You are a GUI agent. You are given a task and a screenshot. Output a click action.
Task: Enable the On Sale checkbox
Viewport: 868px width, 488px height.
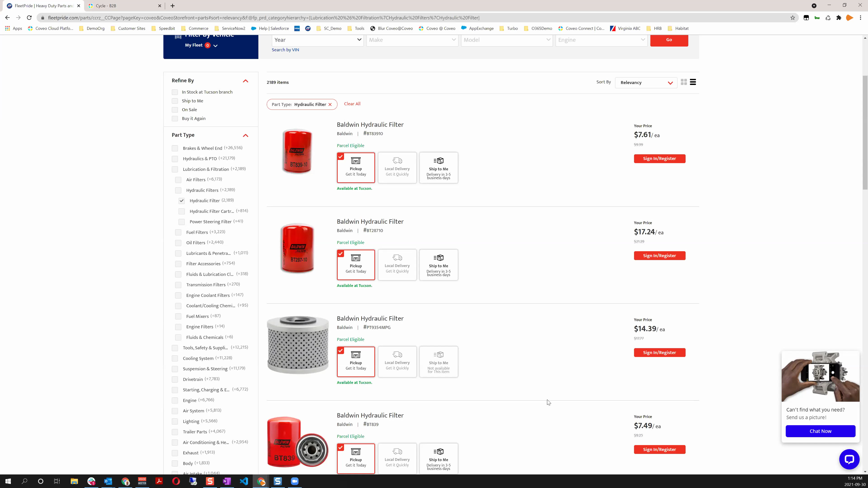pos(175,110)
